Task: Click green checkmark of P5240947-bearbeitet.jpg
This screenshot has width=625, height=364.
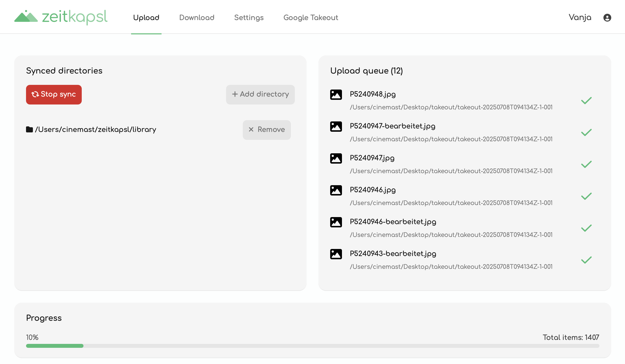Action: [x=586, y=132]
